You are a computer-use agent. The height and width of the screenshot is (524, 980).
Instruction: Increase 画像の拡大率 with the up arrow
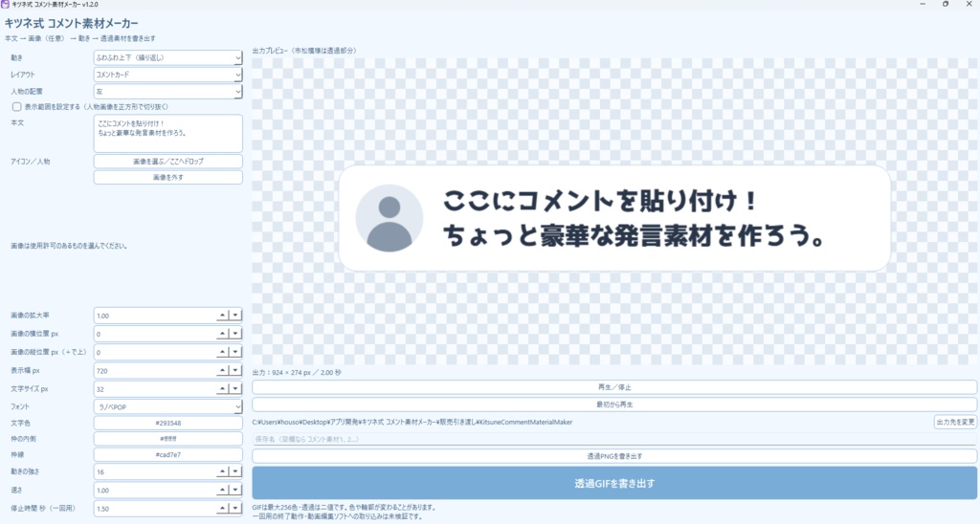[222, 316]
